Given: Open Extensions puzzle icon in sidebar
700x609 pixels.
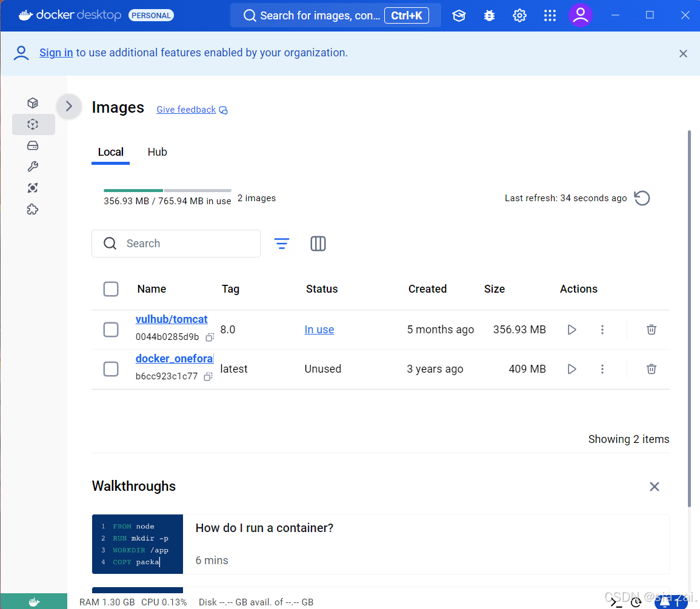Looking at the screenshot, I should (x=33, y=210).
